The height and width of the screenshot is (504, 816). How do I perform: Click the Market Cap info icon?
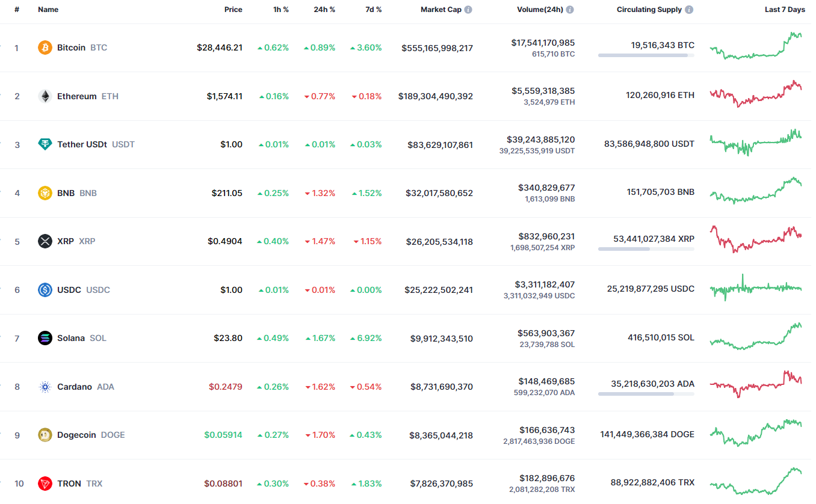click(x=468, y=10)
